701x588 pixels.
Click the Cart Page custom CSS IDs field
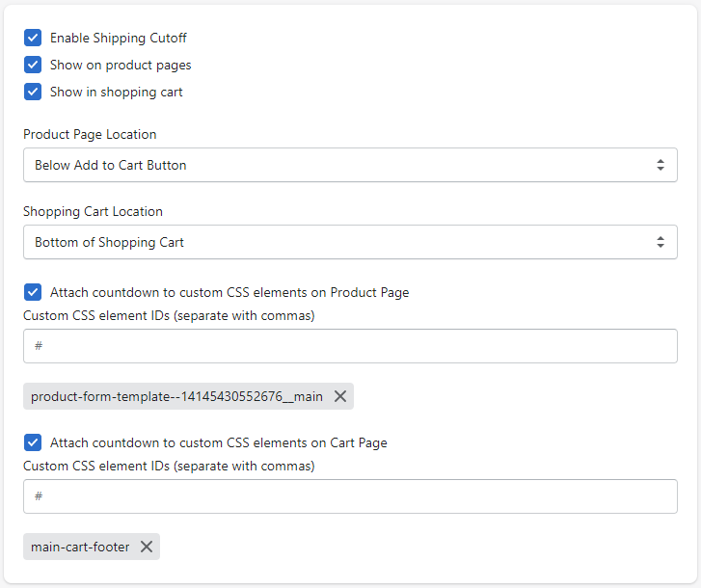coord(350,496)
